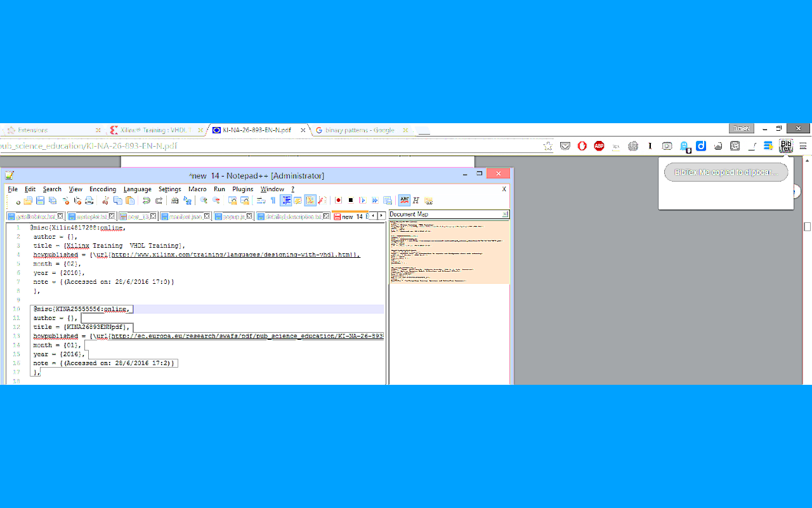Viewport: 812px width, 508px height.
Task: Click the Redo toolbar icon
Action: click(159, 201)
